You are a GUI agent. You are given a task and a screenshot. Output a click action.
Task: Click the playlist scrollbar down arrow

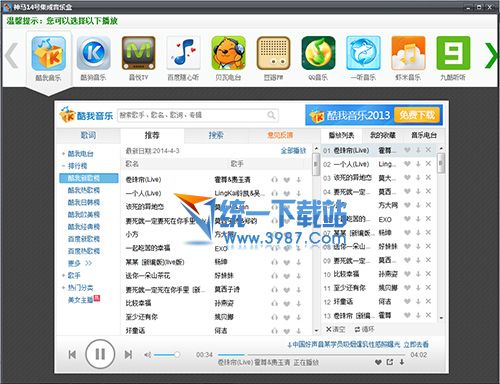(441, 318)
